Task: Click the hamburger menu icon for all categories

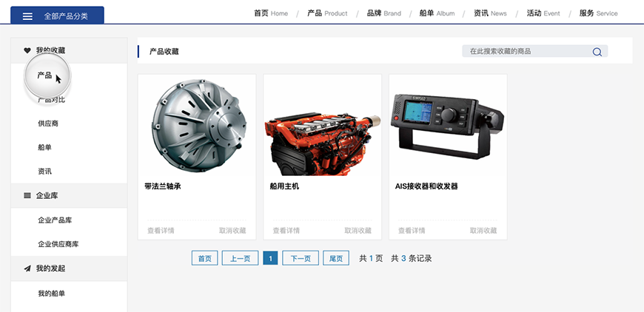Action: coord(27,16)
